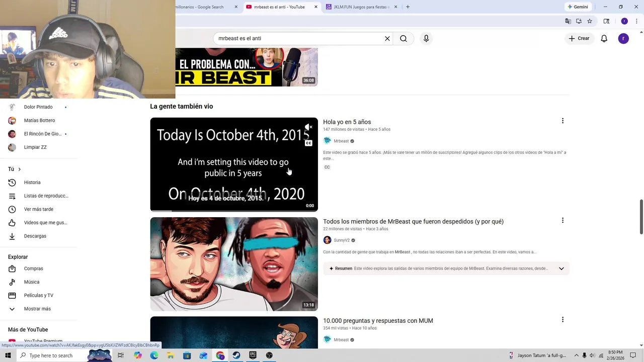The image size is (644, 362).
Task: Click the preview progress bar
Action: point(234,211)
